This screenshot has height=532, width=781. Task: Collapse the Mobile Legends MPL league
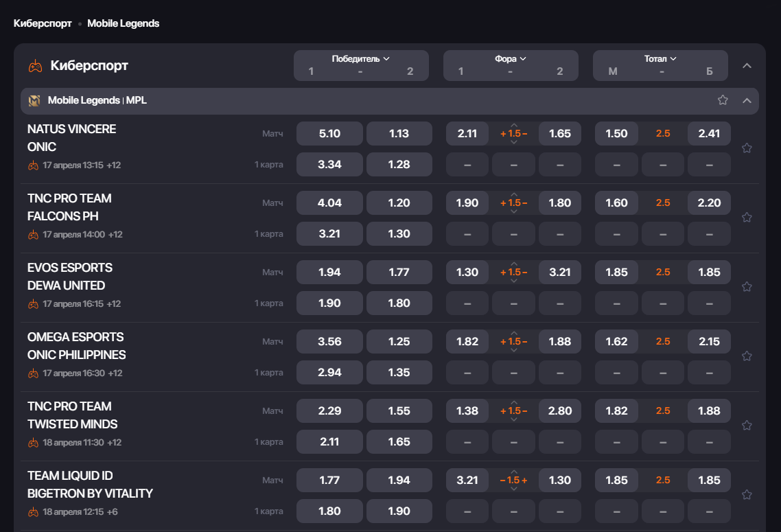tap(747, 101)
